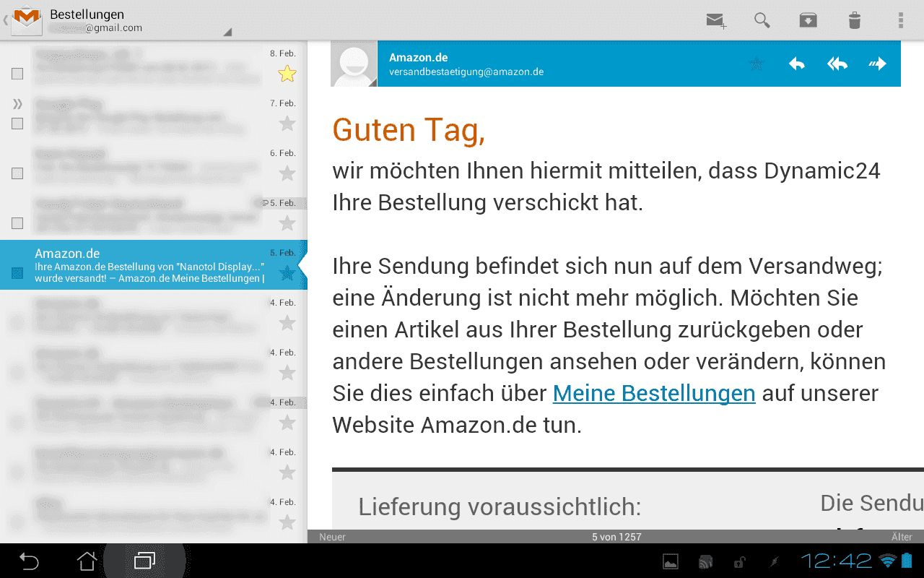Delete email with trash icon
This screenshot has height=578, width=924.
click(854, 20)
